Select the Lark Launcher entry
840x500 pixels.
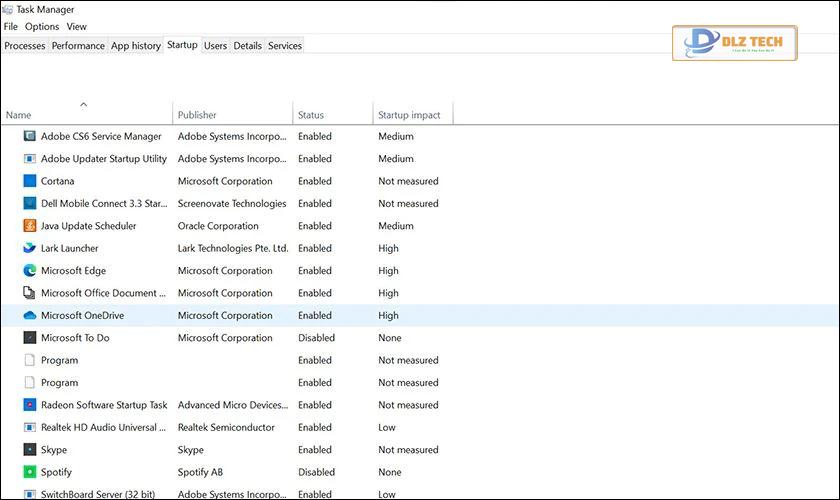coord(70,248)
